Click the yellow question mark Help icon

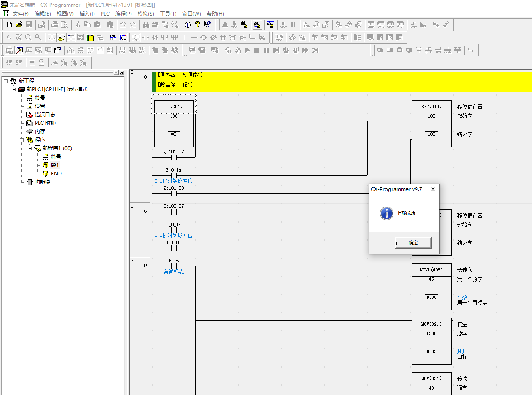tap(198, 25)
